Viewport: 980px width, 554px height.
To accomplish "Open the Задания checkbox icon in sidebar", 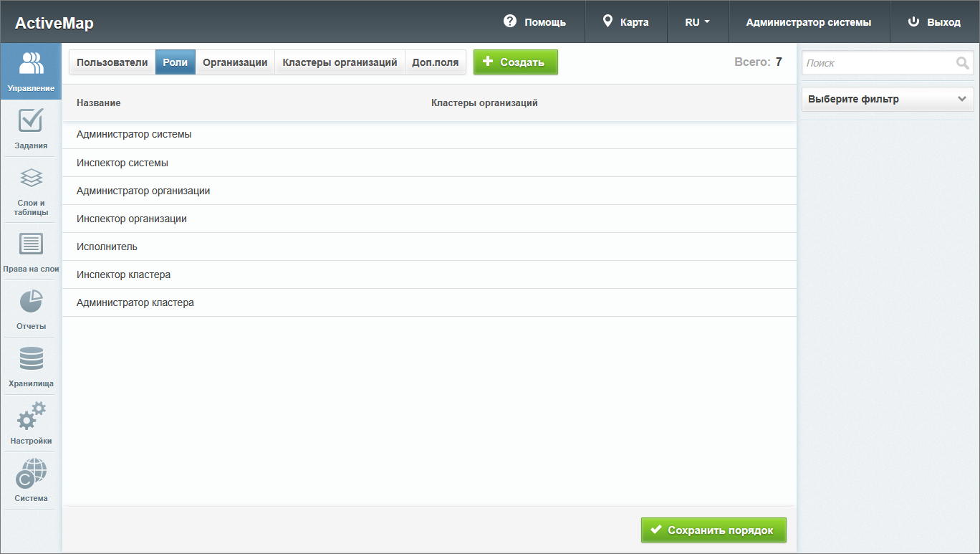I will 31,120.
